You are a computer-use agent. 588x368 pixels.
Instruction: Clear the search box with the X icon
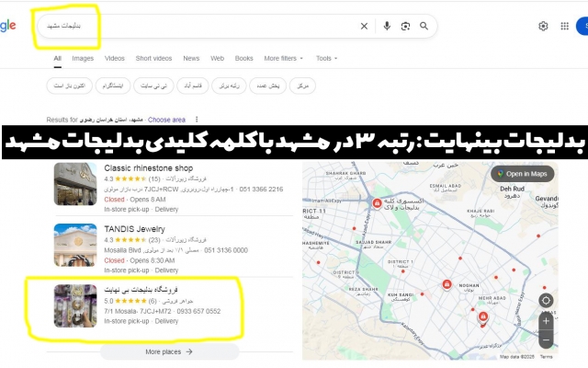(364, 27)
